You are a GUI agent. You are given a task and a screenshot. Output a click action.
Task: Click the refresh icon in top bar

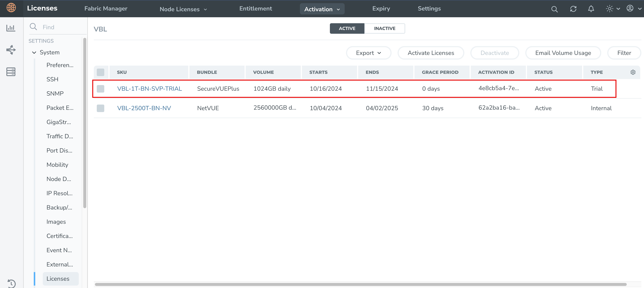(x=573, y=9)
